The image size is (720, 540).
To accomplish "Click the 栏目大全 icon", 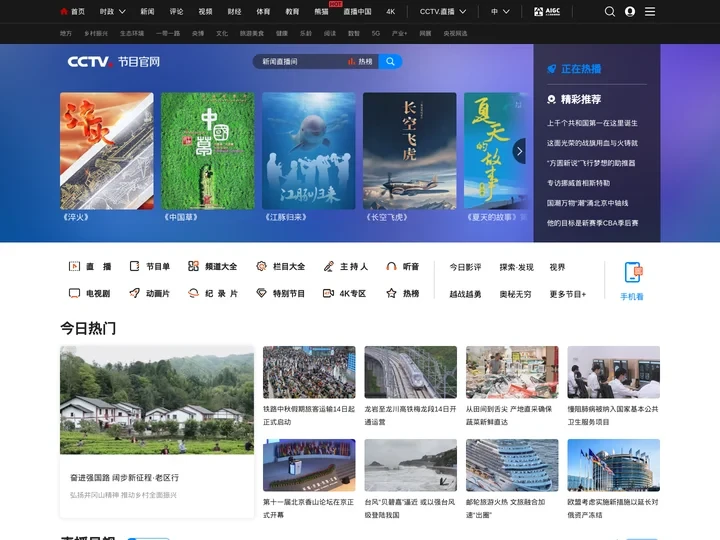I will (x=261, y=266).
